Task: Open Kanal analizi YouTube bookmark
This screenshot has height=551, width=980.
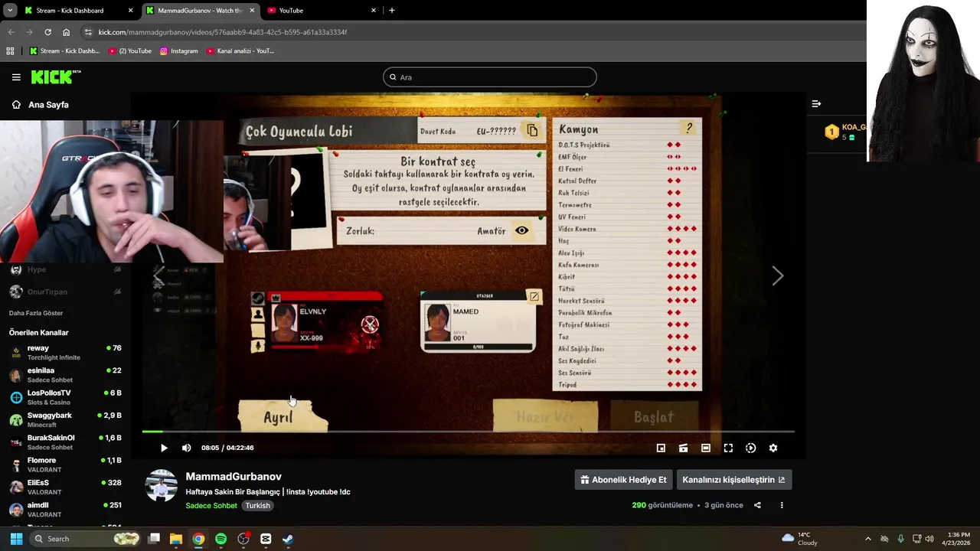Action: [x=240, y=51]
